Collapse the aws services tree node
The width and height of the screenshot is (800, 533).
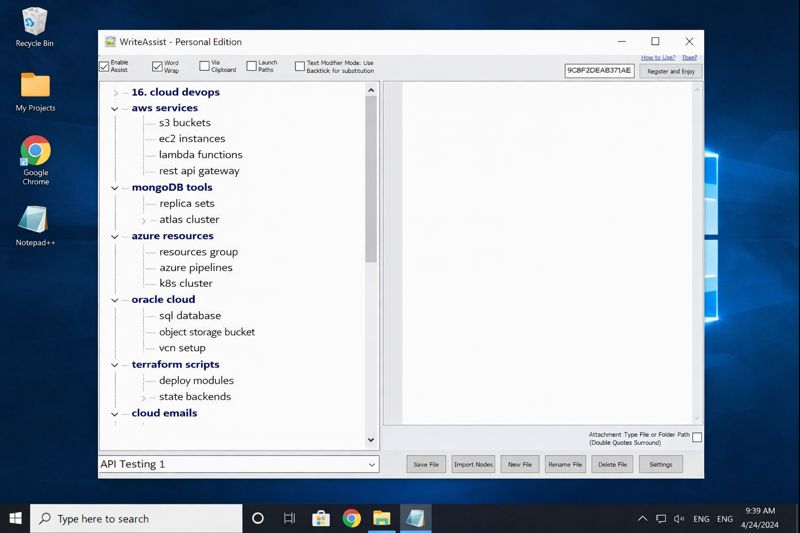pos(116,108)
